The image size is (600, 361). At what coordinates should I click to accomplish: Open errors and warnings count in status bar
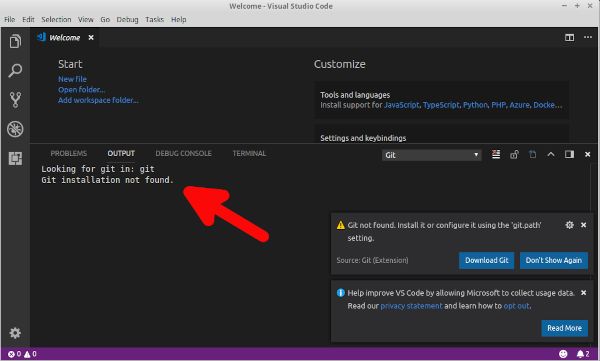point(22,354)
